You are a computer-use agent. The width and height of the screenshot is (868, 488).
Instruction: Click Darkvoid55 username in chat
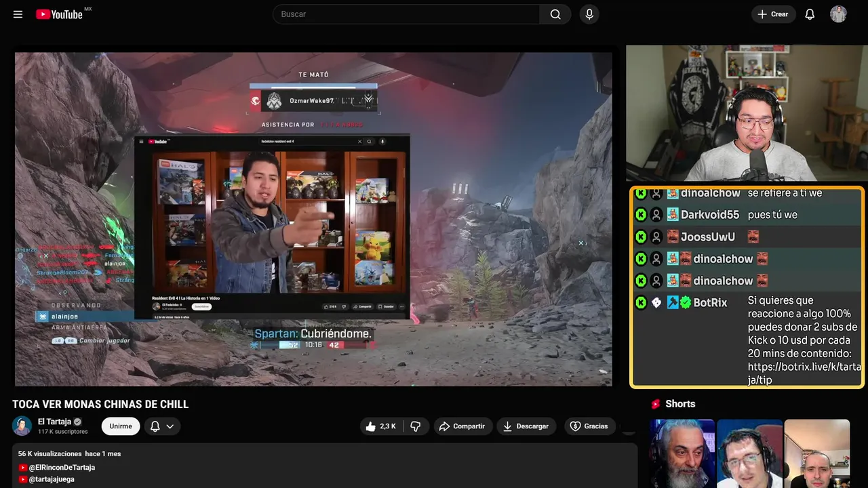click(710, 215)
